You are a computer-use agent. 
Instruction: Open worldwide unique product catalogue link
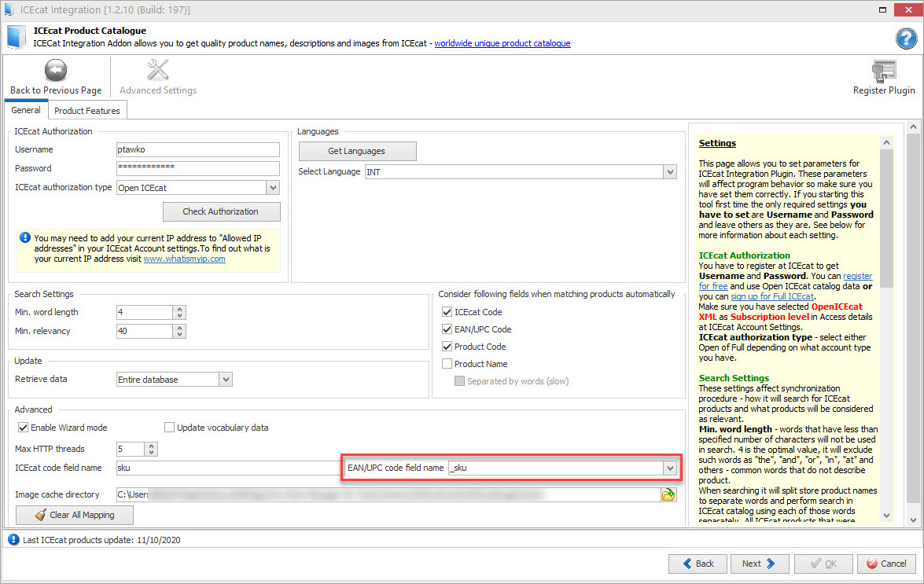coord(502,43)
